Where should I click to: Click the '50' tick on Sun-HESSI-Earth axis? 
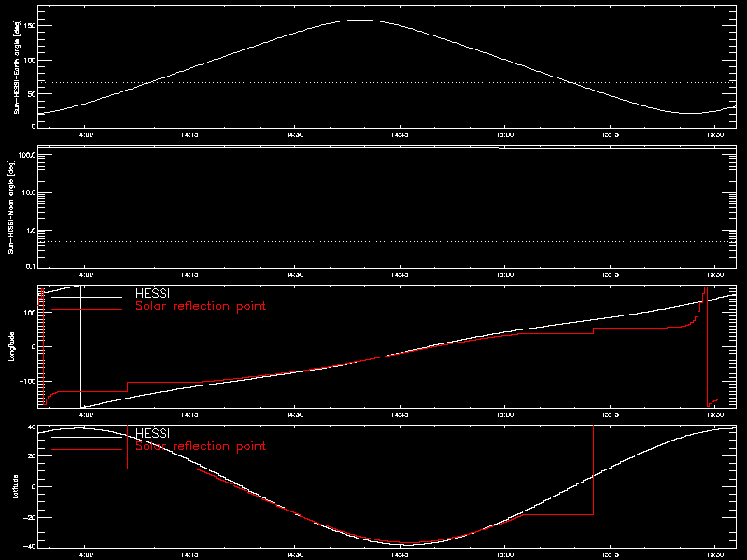[32, 94]
